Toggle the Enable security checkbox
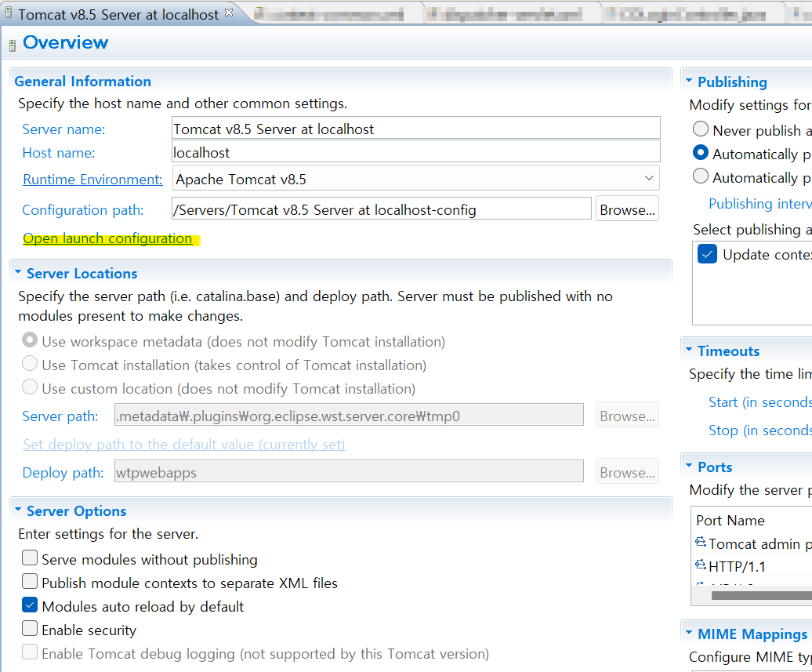This screenshot has height=672, width=812. 30,628
